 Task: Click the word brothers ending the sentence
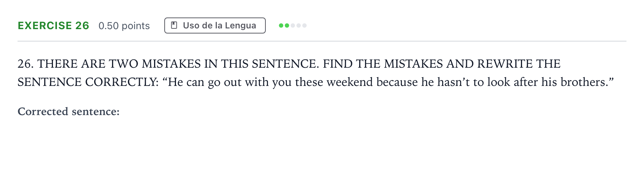[x=584, y=82]
